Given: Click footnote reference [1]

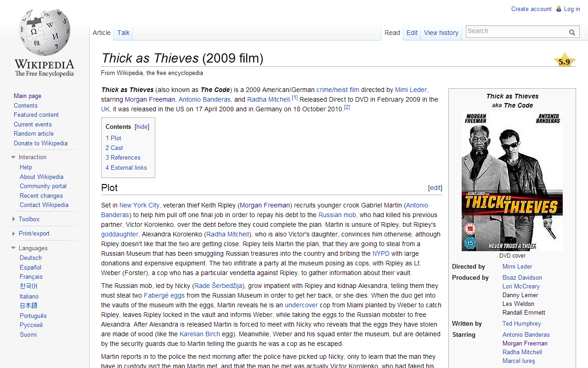Looking at the screenshot, I should click(x=294, y=98).
